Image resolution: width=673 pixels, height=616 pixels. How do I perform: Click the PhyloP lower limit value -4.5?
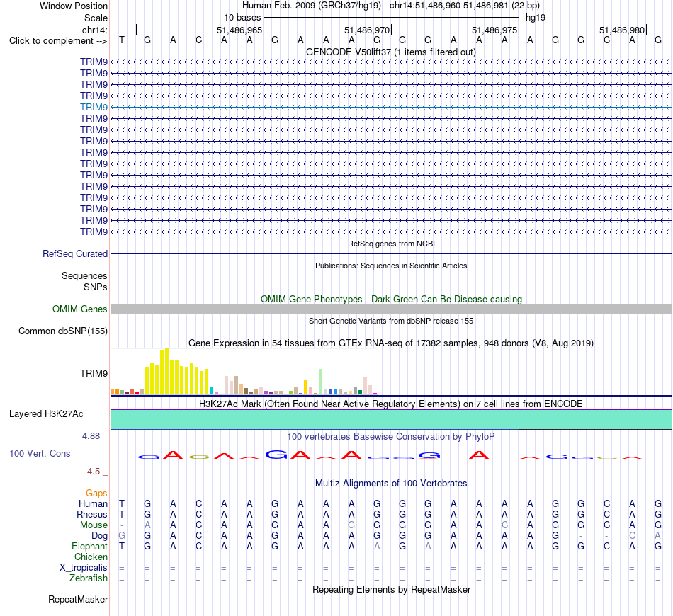[92, 472]
